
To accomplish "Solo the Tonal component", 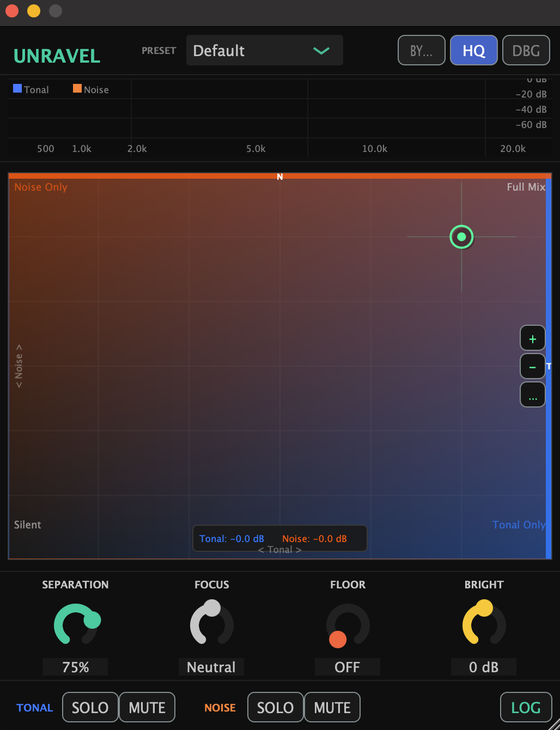I will pyautogui.click(x=90, y=707).
